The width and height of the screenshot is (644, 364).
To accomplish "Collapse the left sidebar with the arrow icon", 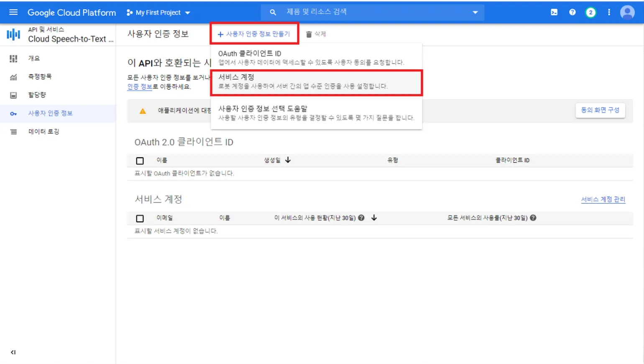I will click(x=13, y=352).
